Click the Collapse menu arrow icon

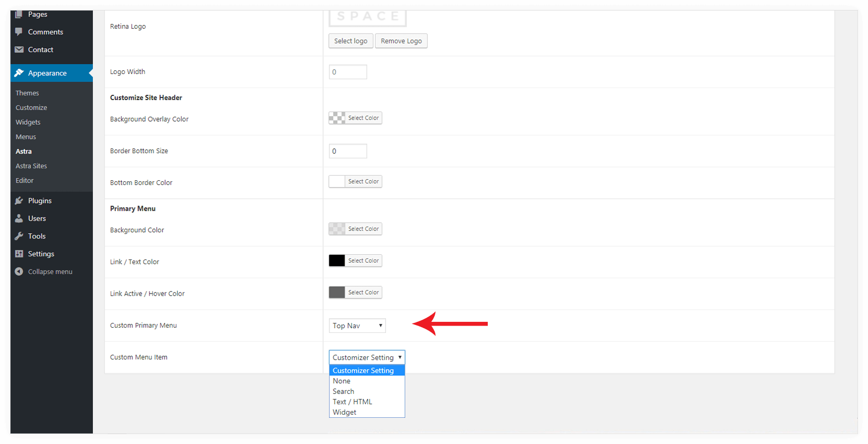point(19,272)
